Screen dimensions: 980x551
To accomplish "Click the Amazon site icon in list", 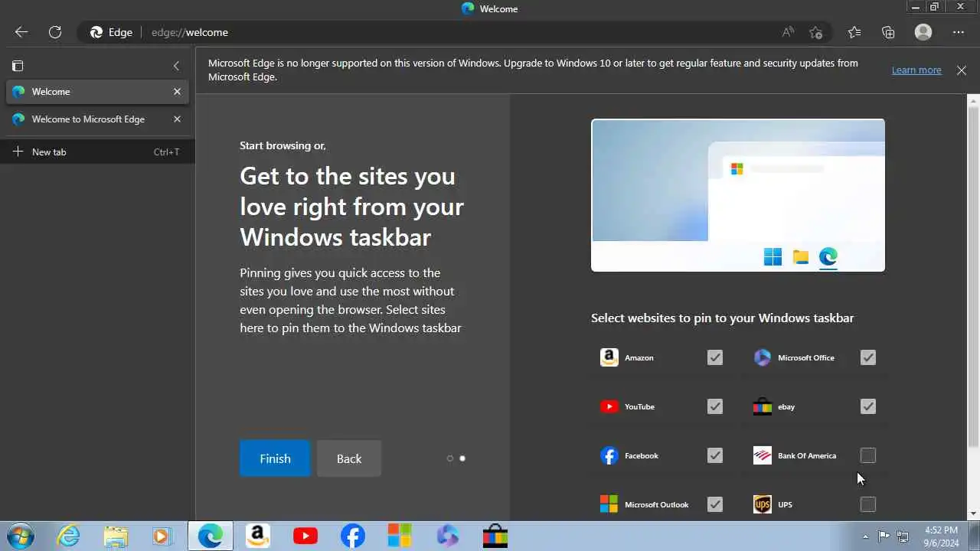I will [x=609, y=357].
